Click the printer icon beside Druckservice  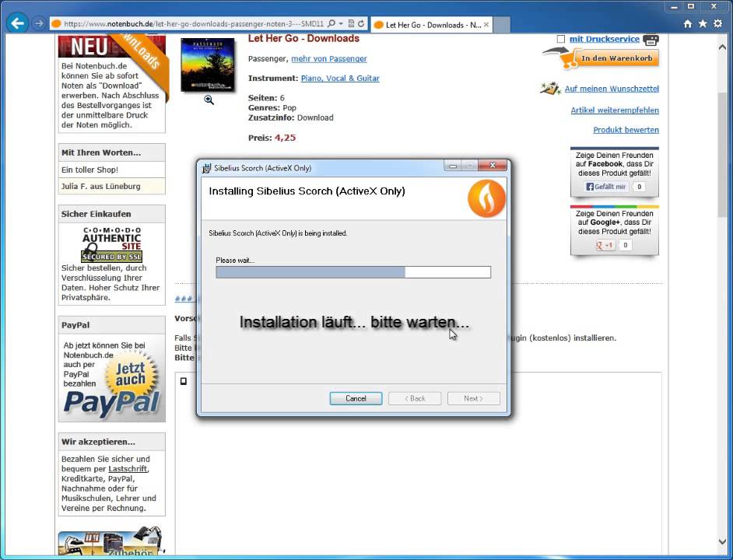point(651,40)
